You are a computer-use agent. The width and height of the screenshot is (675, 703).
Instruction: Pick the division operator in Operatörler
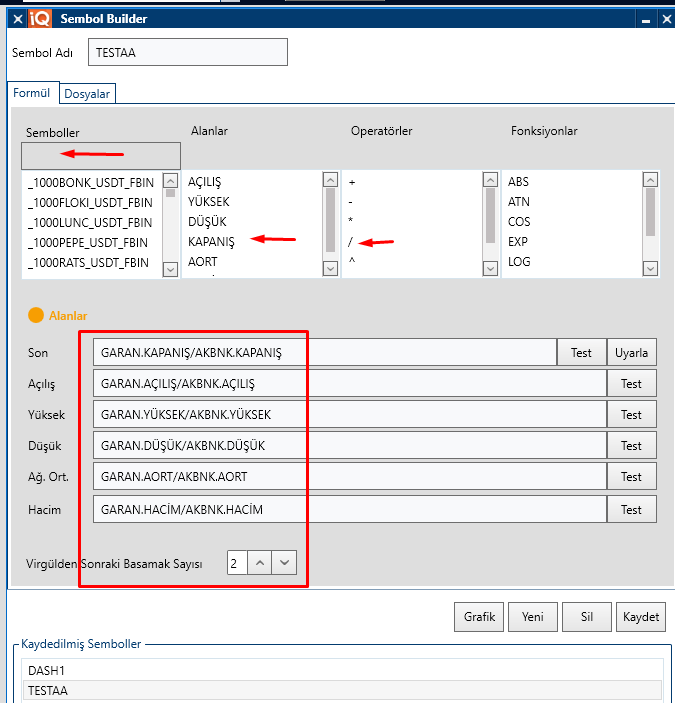(351, 242)
